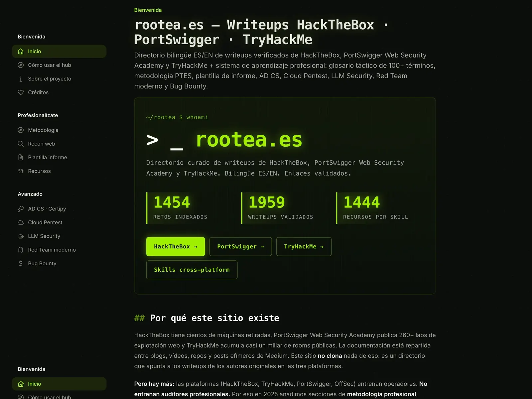Open Skills cross-platform button

point(192,270)
